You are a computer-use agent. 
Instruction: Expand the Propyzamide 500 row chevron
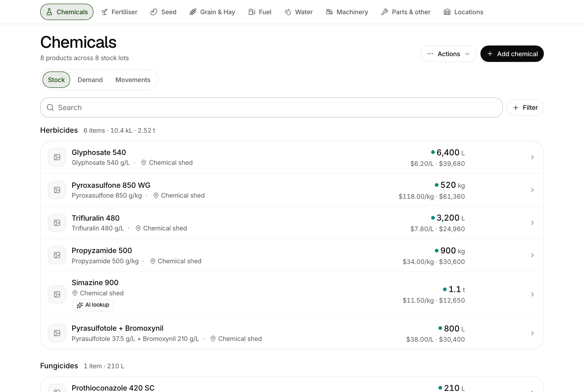pos(532,255)
